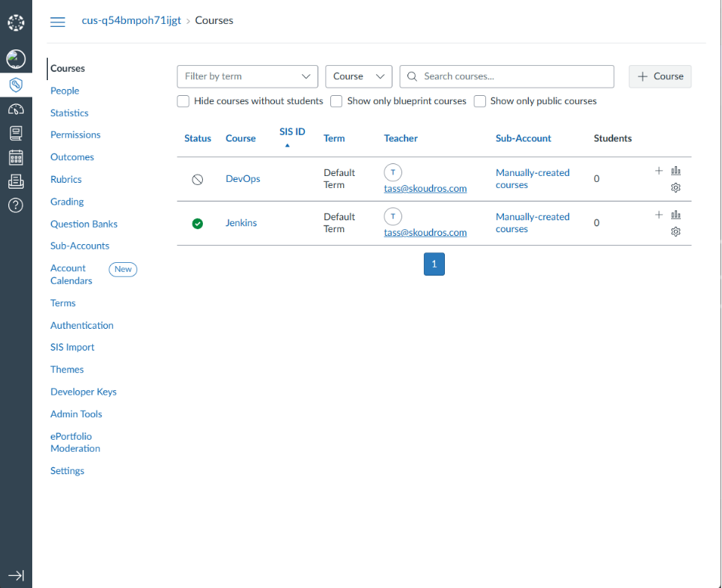Add users to DevOps with plus icon
Screen dimensions: 722x588
659,171
